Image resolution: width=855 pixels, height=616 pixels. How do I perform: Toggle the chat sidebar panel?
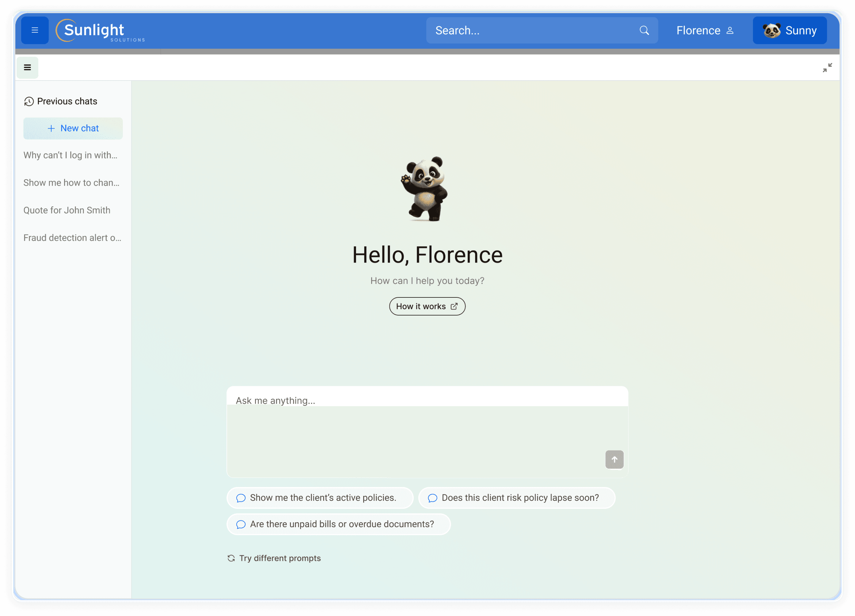(x=27, y=67)
